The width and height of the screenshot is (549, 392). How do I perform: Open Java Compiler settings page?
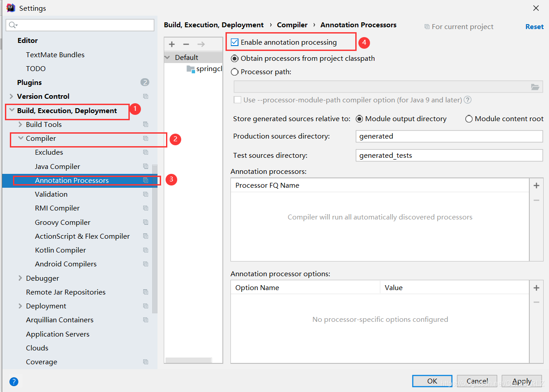click(x=57, y=167)
